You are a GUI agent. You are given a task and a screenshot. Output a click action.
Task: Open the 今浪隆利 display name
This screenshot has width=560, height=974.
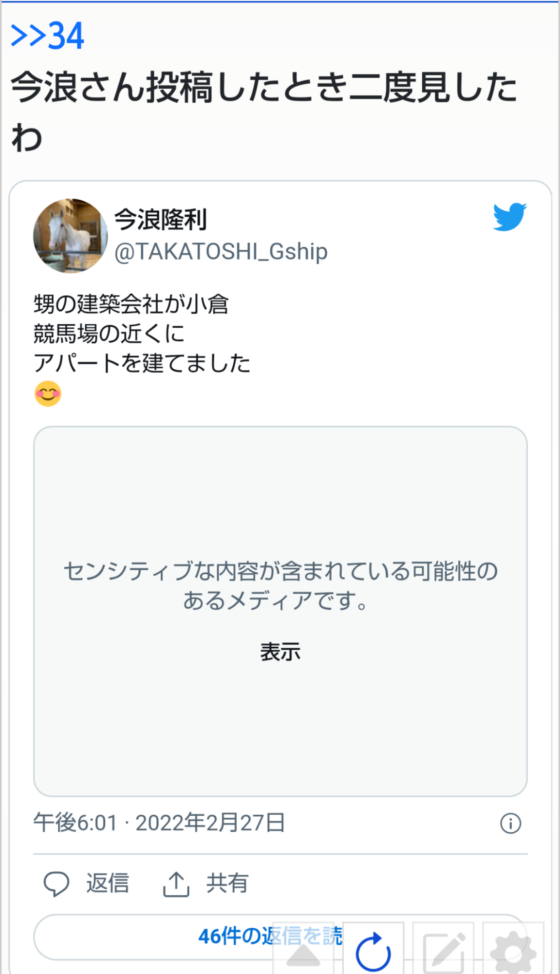coord(161,220)
